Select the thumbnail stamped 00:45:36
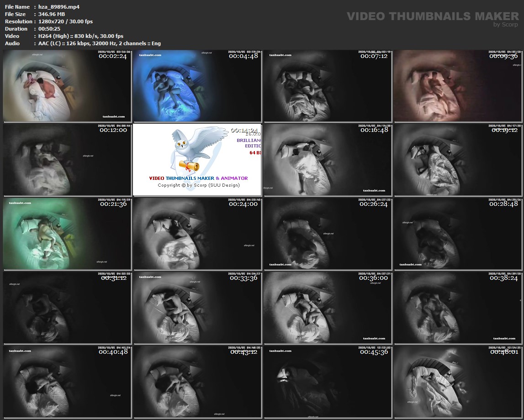The height and width of the screenshot is (420, 524). [328, 382]
